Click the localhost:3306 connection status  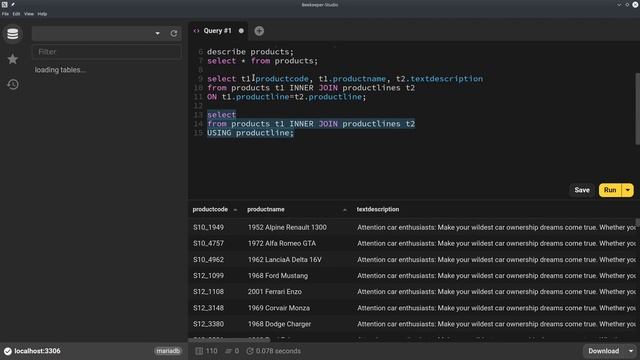(37, 351)
